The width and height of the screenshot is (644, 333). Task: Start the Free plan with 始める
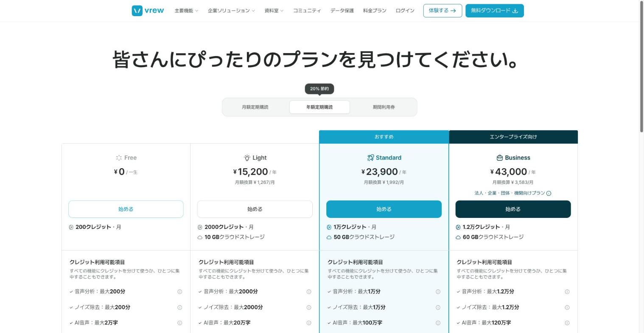[x=126, y=209]
